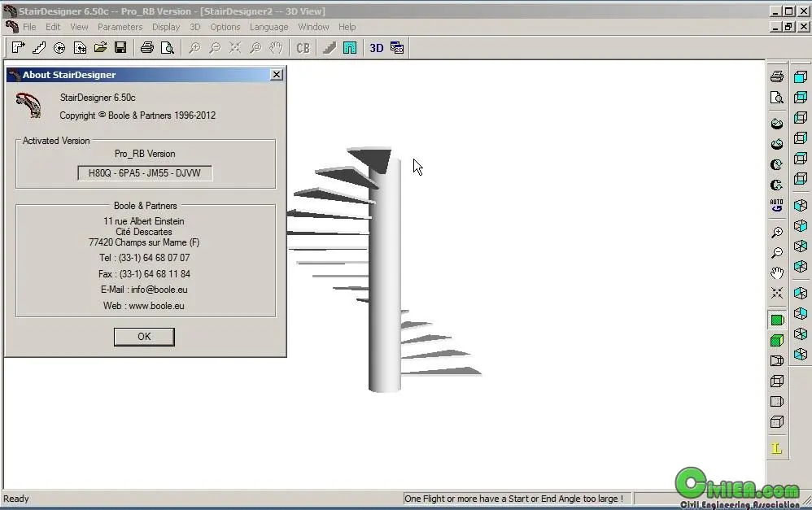Enable the green solid shading mode icon
This screenshot has height=510, width=812.
tap(777, 320)
